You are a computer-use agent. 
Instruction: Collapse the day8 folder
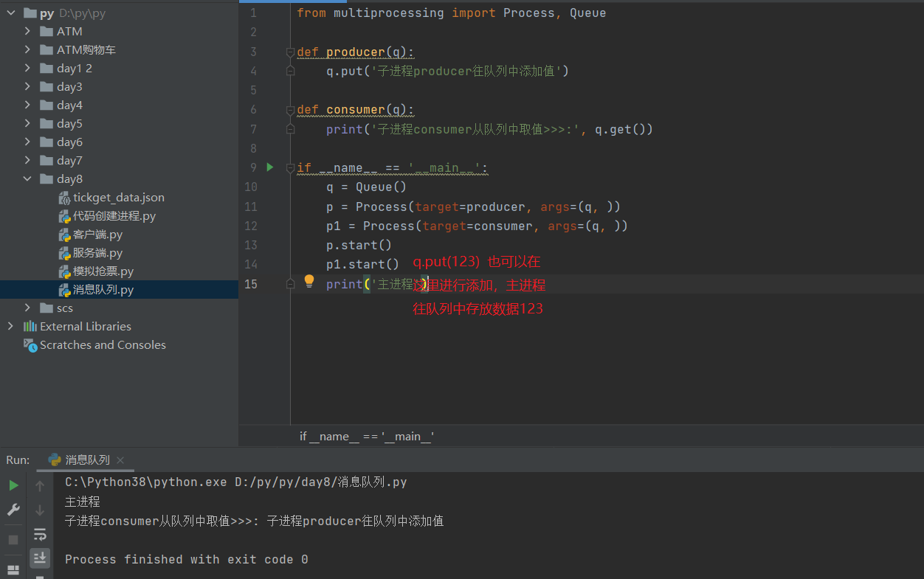coord(27,178)
